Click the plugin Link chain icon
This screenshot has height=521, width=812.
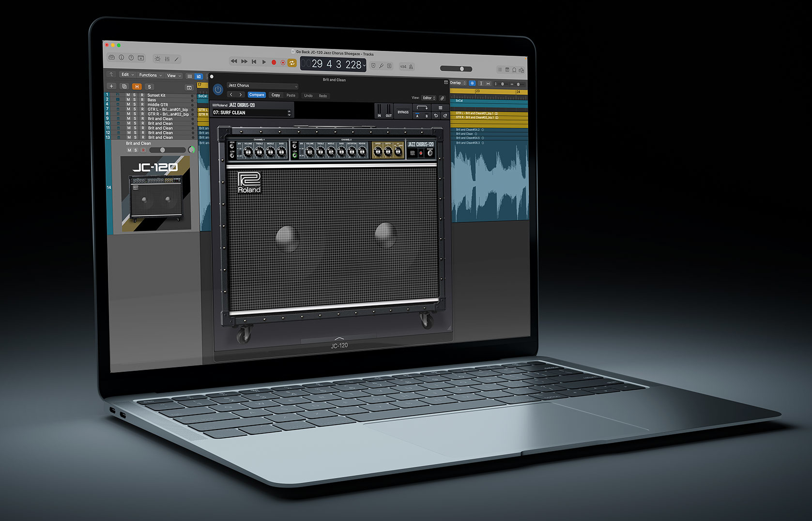[x=442, y=98]
